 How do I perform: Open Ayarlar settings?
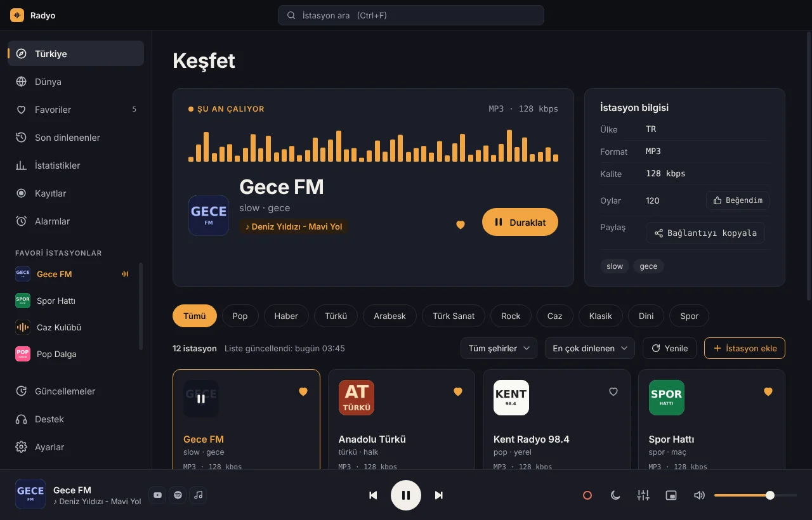(x=75, y=447)
